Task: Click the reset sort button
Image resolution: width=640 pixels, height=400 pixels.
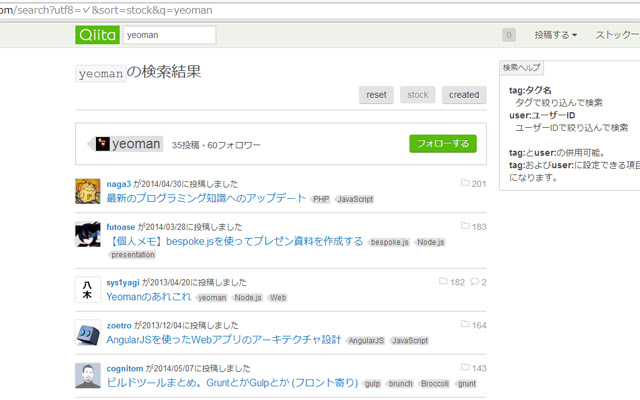Action: tap(376, 95)
